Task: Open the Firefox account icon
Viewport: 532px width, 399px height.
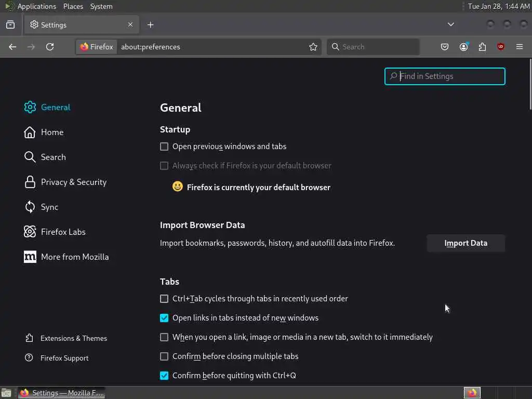Action: click(463, 47)
